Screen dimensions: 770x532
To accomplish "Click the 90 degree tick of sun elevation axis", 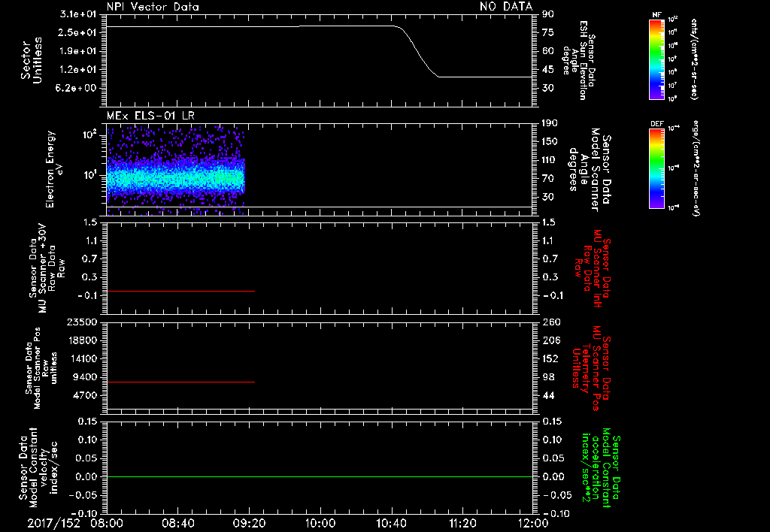I will pyautogui.click(x=548, y=14).
